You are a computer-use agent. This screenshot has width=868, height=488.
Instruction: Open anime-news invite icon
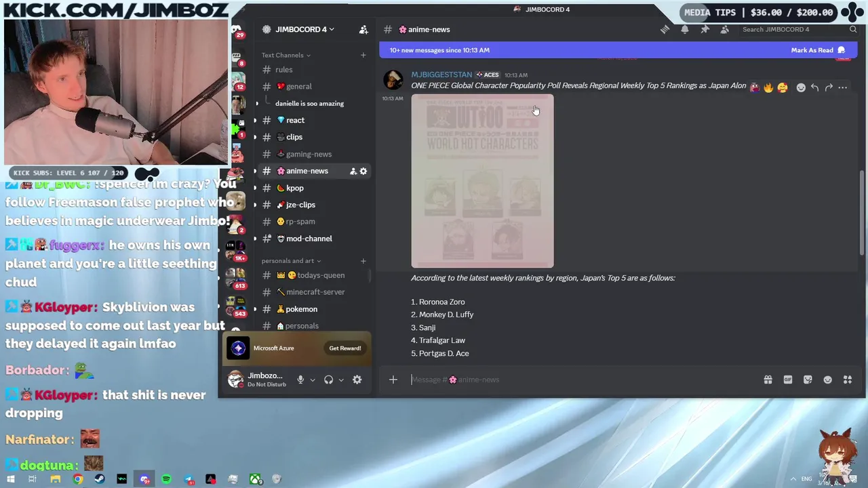coord(353,171)
